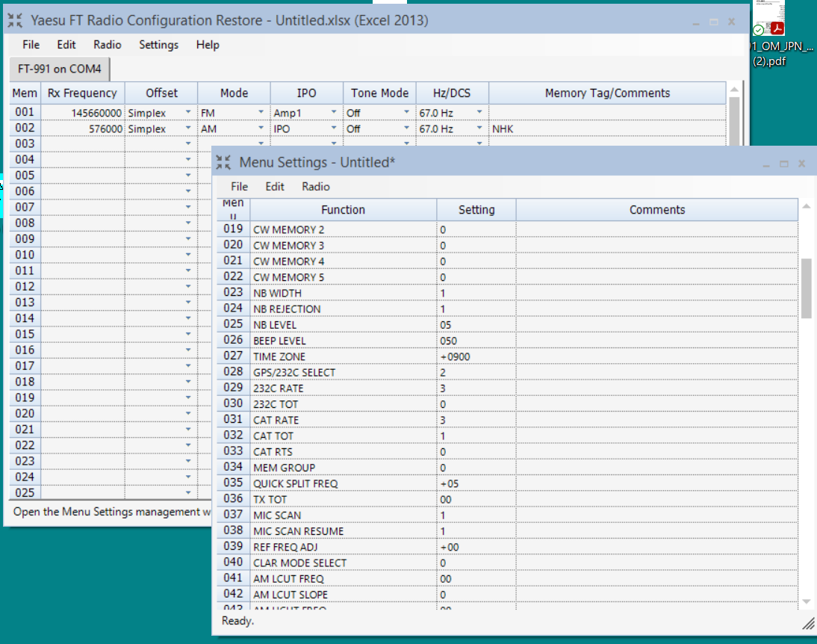Screen dimensions: 817x644
Task: Click QUICK SPLIT FREQ value +05
Action: pyautogui.click(x=476, y=484)
